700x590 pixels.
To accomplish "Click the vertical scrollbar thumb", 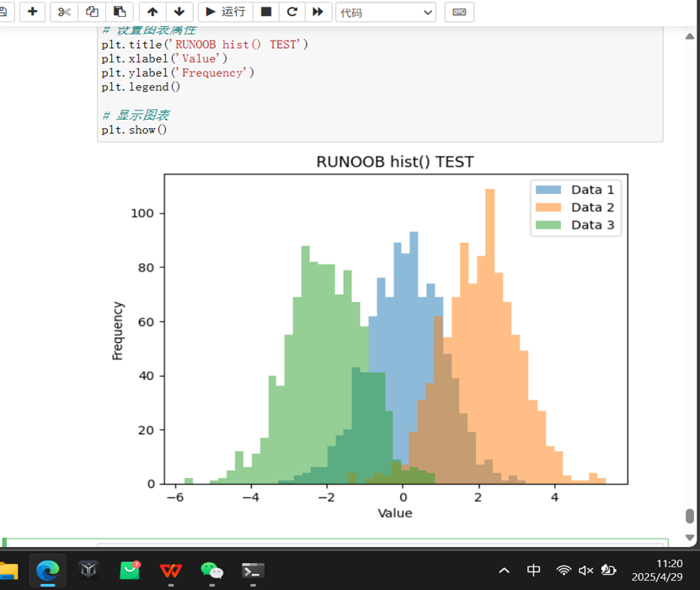I will pyautogui.click(x=690, y=516).
